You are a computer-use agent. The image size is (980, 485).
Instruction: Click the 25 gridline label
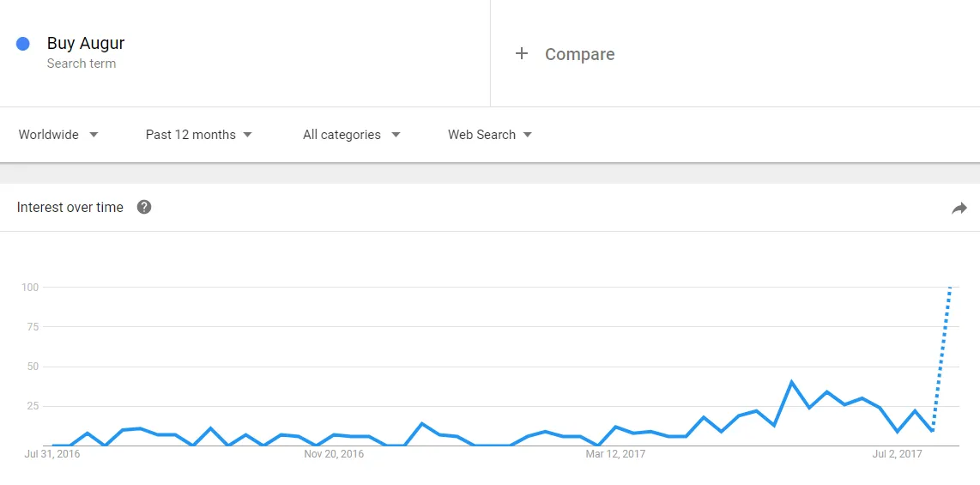coord(33,406)
